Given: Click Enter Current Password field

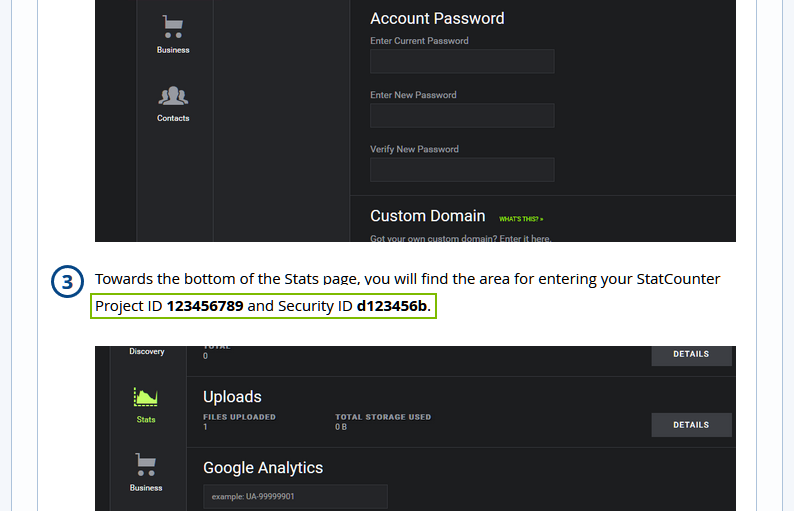Looking at the screenshot, I should point(462,61).
